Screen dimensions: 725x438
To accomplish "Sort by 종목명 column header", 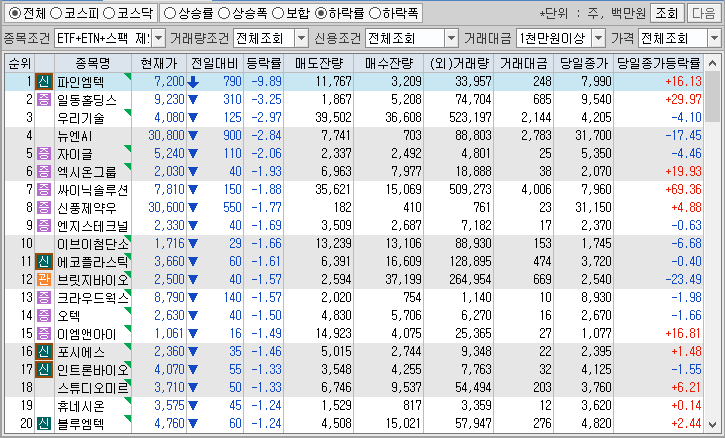I will [x=93, y=63].
